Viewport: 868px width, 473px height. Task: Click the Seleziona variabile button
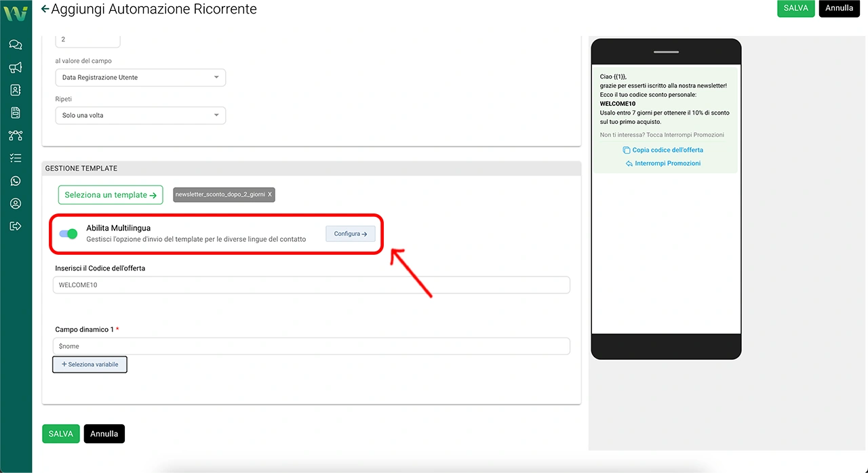[x=90, y=365]
